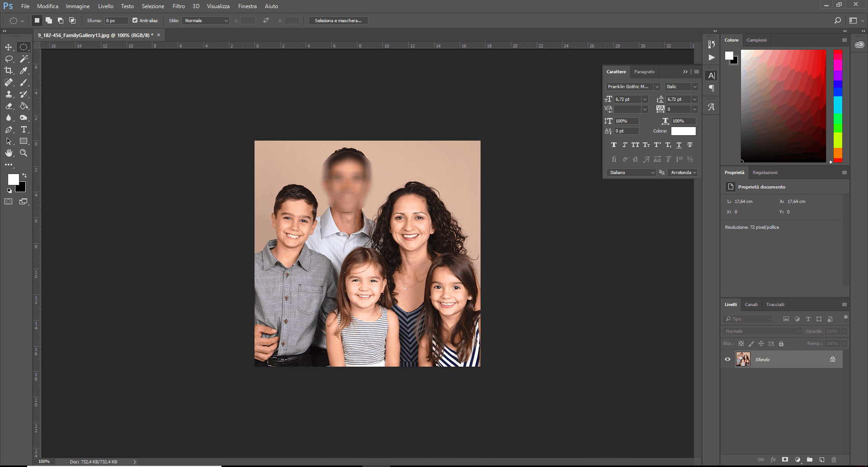Click the text Colore white swatch
This screenshot has height=467, width=868.
(x=683, y=131)
